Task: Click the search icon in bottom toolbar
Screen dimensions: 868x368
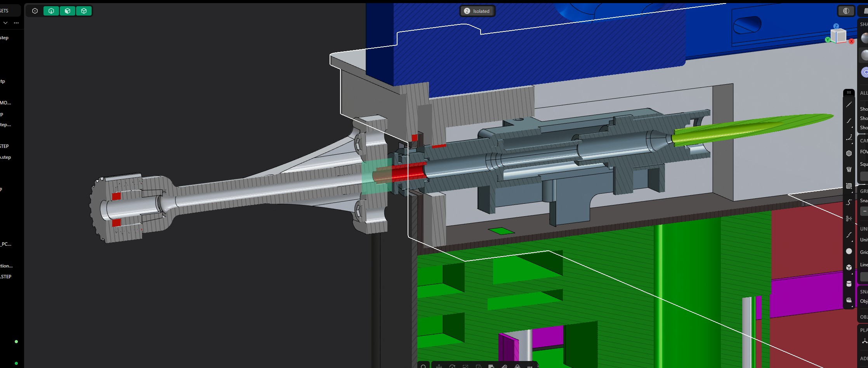Action: (x=424, y=366)
